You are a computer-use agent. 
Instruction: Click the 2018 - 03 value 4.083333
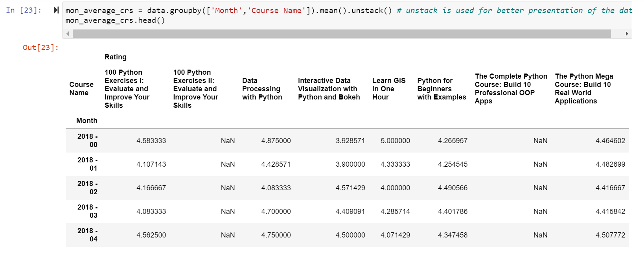[x=151, y=212]
